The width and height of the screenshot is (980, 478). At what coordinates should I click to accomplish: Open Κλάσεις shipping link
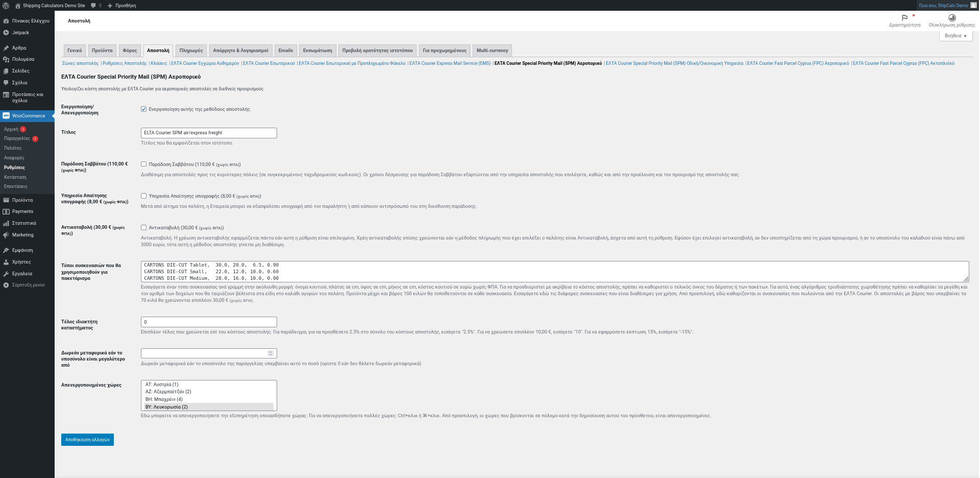click(x=159, y=63)
